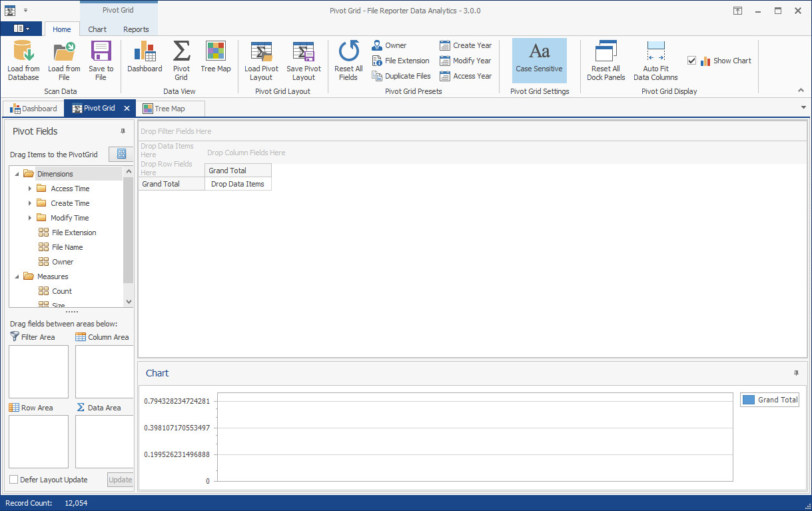Click the Row Area box

[39, 442]
